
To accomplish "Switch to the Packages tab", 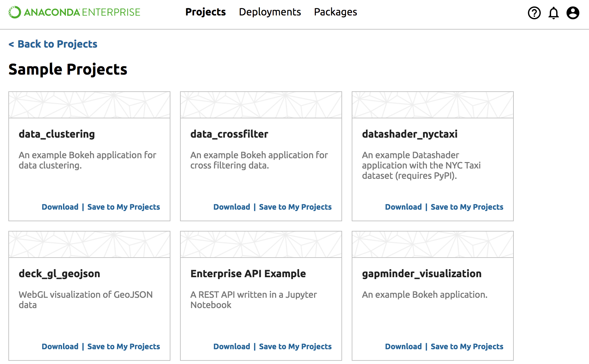I will 335,12.
